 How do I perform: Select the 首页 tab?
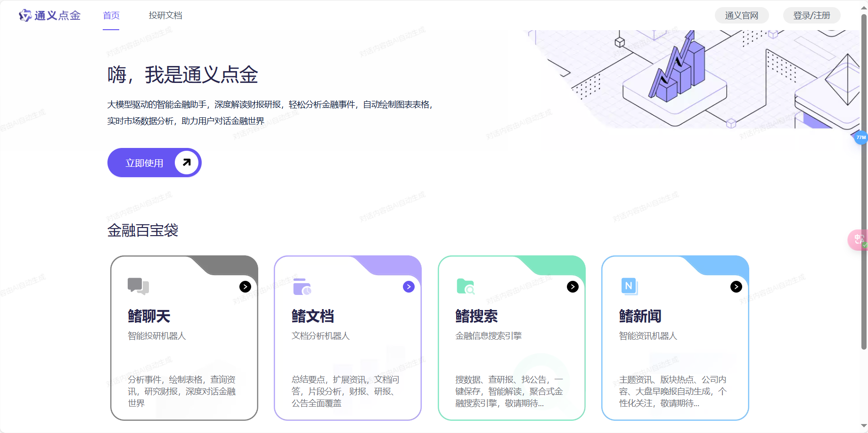[111, 16]
